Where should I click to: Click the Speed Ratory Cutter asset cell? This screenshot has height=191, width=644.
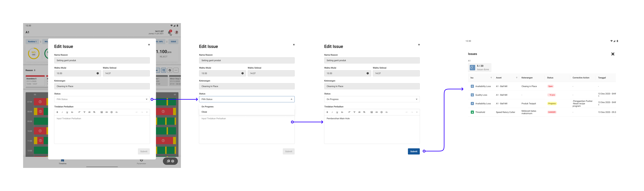point(505,112)
